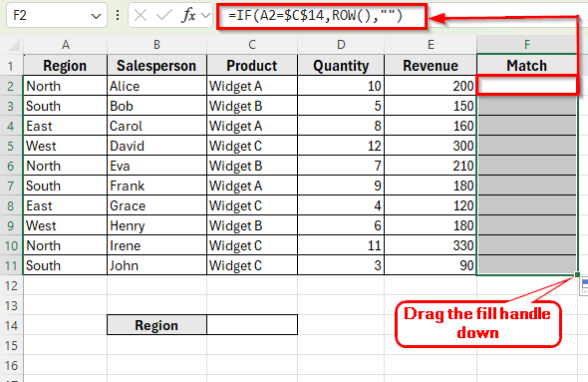Select row 5 header
This screenshot has width=588, height=382.
tap(11, 146)
